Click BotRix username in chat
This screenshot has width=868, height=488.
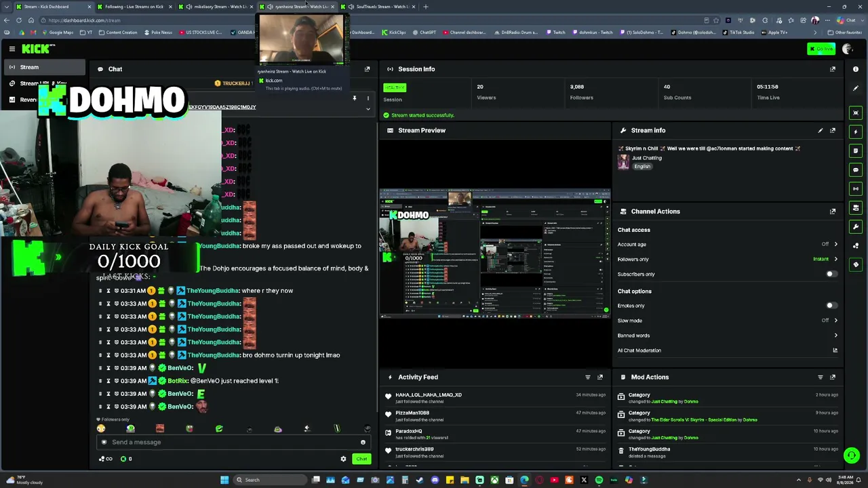tap(178, 381)
